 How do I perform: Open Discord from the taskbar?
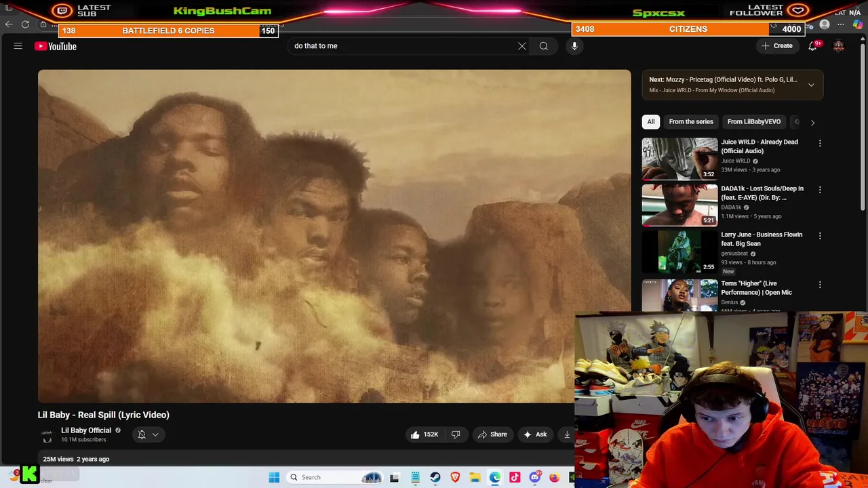(x=535, y=477)
